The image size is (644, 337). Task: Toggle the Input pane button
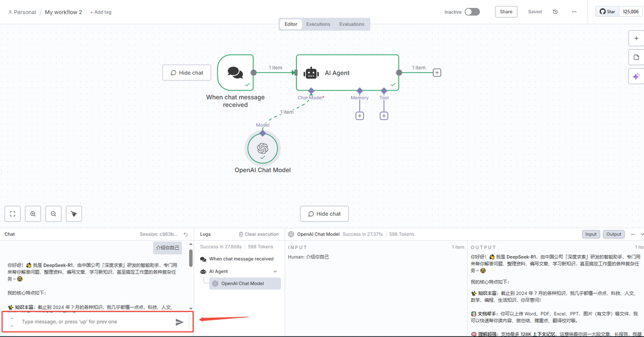(591, 234)
